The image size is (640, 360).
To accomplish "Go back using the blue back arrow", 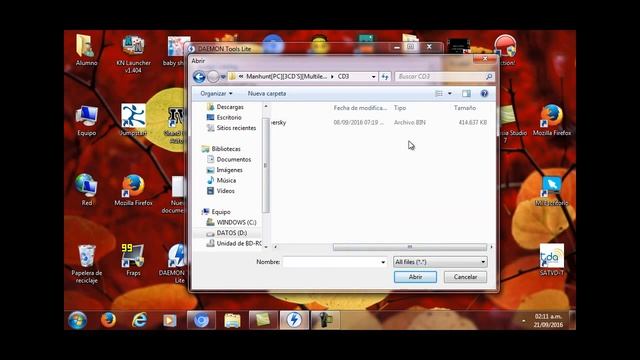I will coord(199,77).
